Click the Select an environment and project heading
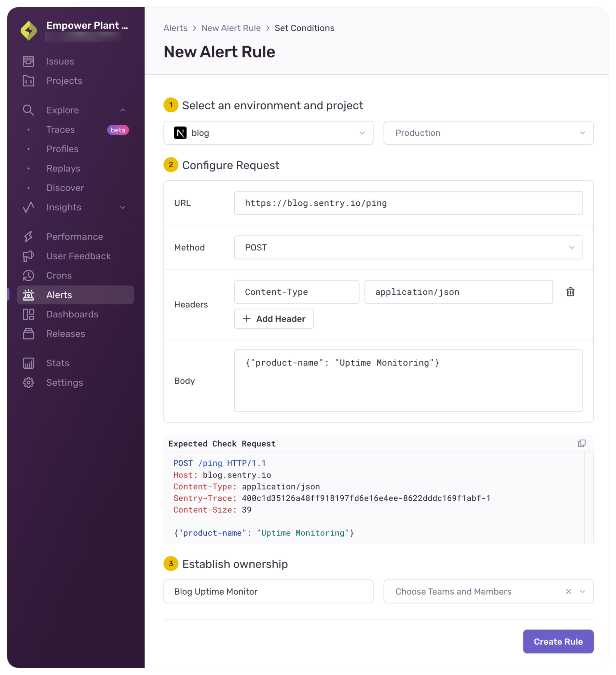This screenshot has width=616, height=675. coord(273,106)
